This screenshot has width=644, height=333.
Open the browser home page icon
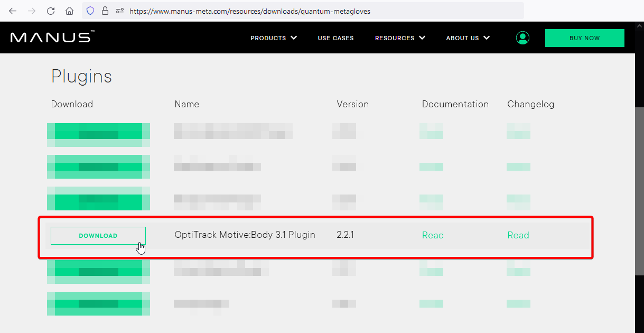(x=69, y=11)
